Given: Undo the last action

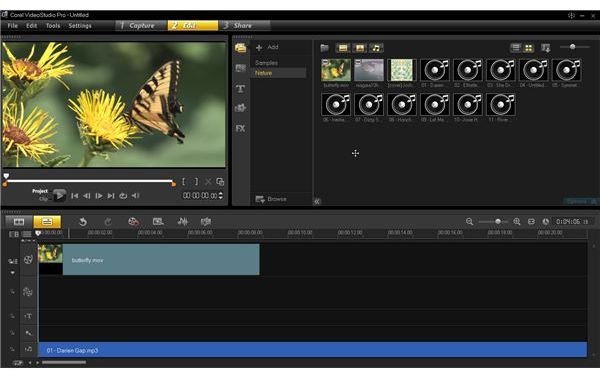Looking at the screenshot, I should click(x=83, y=222).
